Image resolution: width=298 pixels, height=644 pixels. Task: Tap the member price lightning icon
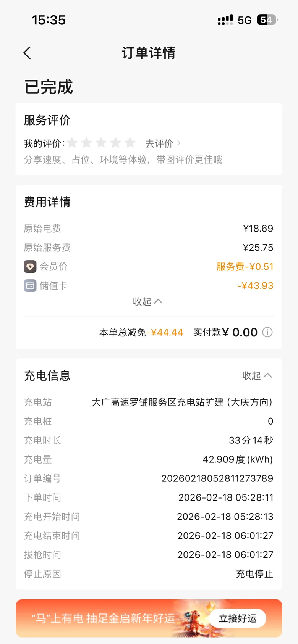(30, 267)
